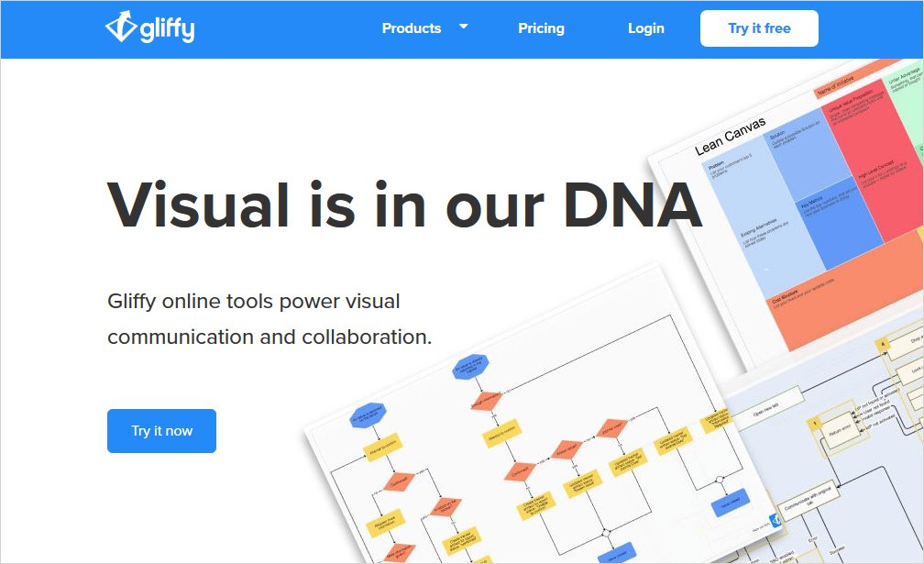The height and width of the screenshot is (564, 924).
Task: Open the Login link
Action: point(645,28)
